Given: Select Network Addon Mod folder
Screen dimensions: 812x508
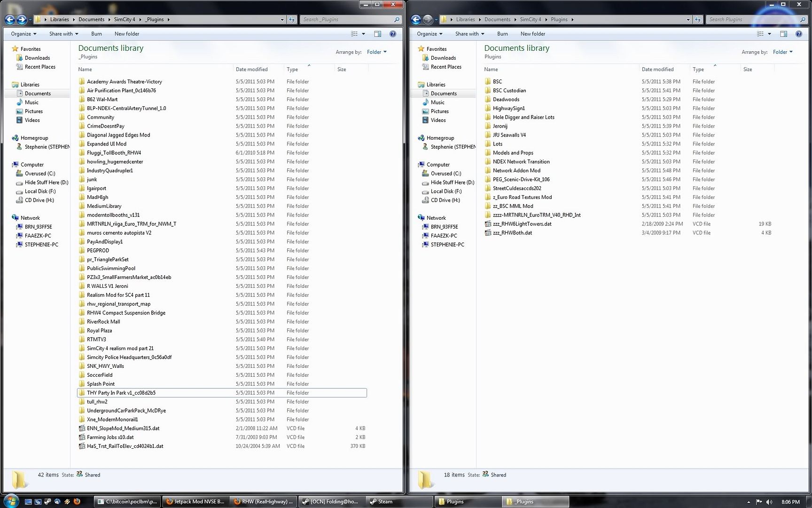Looking at the screenshot, I should pyautogui.click(x=516, y=170).
